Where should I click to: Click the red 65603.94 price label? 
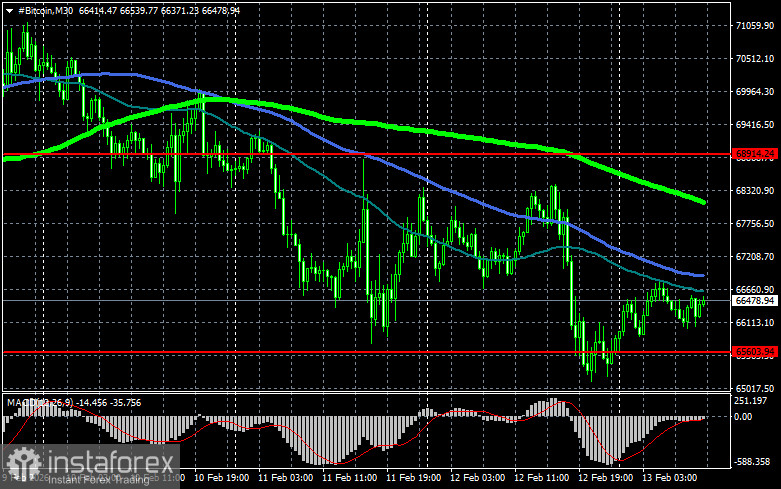click(755, 352)
